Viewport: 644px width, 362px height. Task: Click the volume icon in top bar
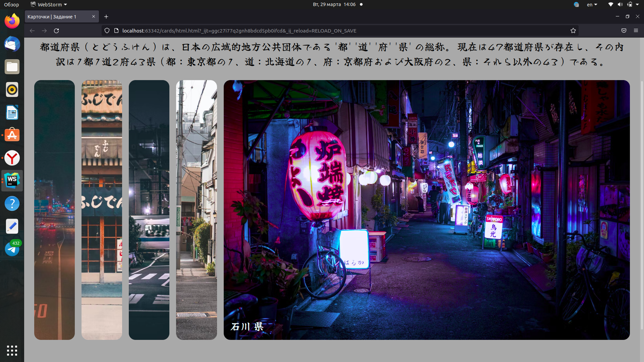point(620,4)
